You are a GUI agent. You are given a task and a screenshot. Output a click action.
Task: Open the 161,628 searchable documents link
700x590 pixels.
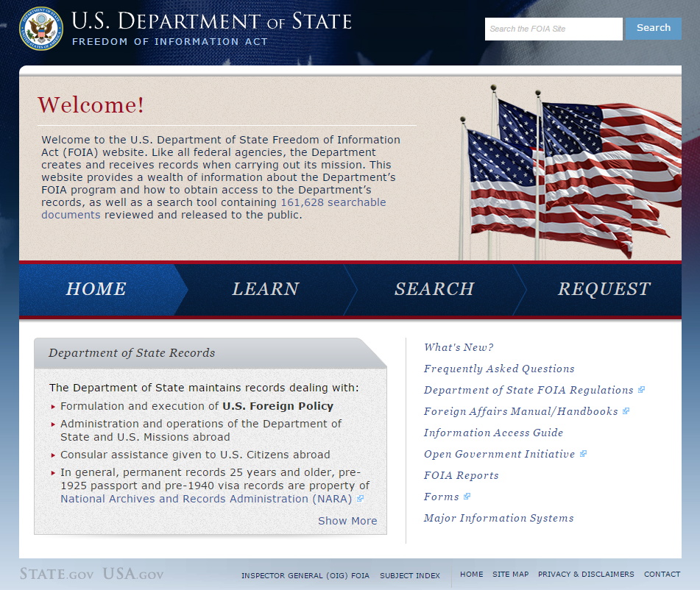pyautogui.click(x=333, y=202)
